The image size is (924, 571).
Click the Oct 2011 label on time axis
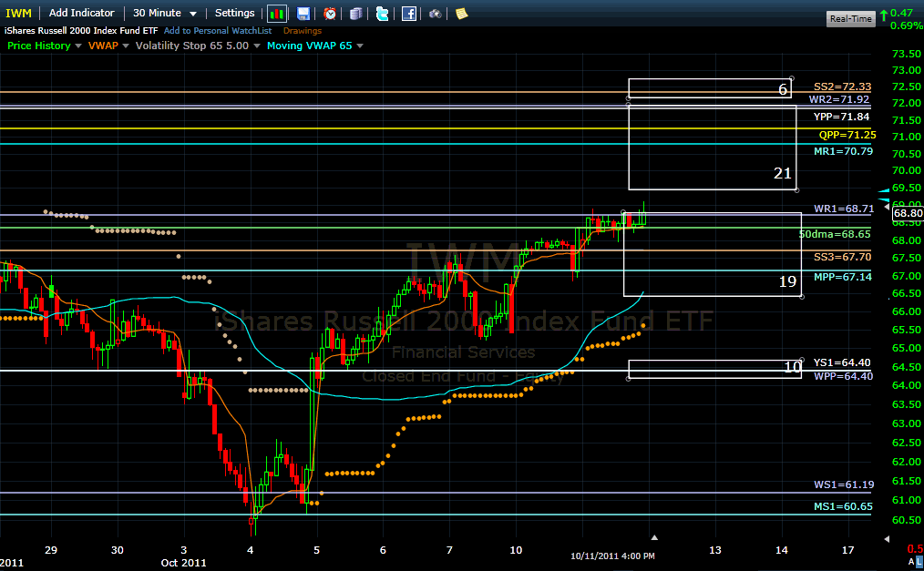(x=183, y=563)
